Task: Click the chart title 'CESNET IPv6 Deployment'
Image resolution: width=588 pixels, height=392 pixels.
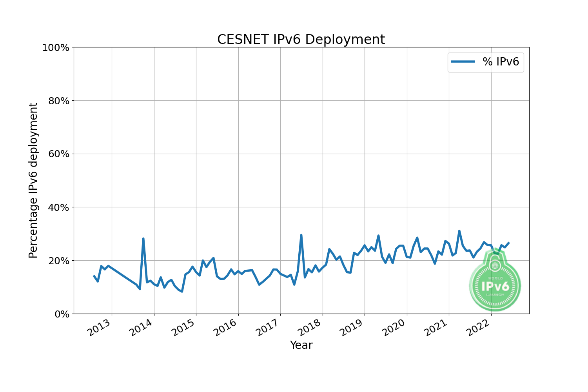Action: [x=301, y=40]
